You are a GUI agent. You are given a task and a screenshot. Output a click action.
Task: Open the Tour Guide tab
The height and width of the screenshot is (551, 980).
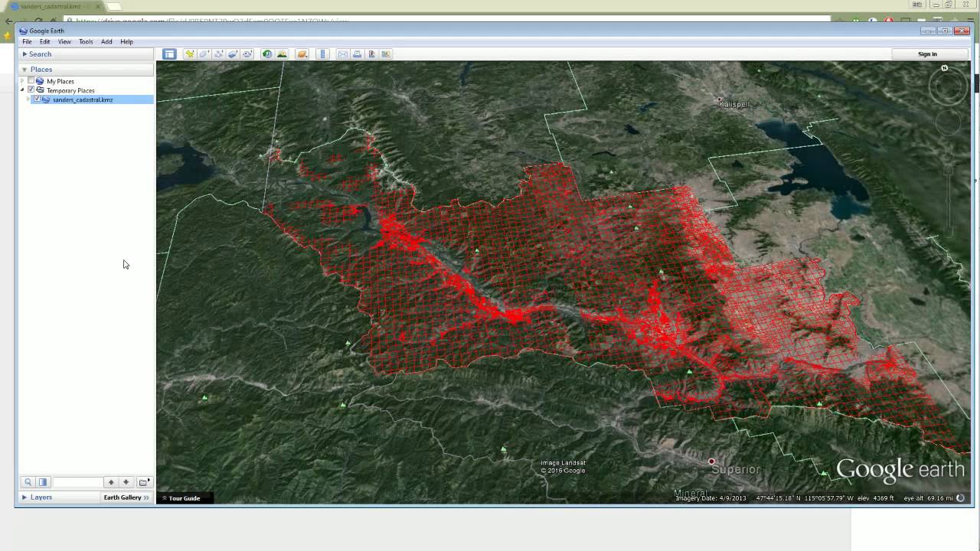click(x=185, y=498)
